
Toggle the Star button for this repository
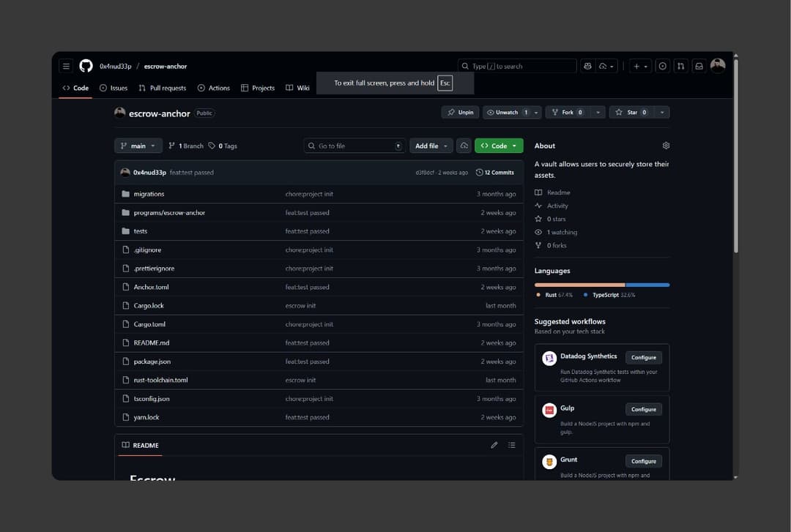click(631, 113)
